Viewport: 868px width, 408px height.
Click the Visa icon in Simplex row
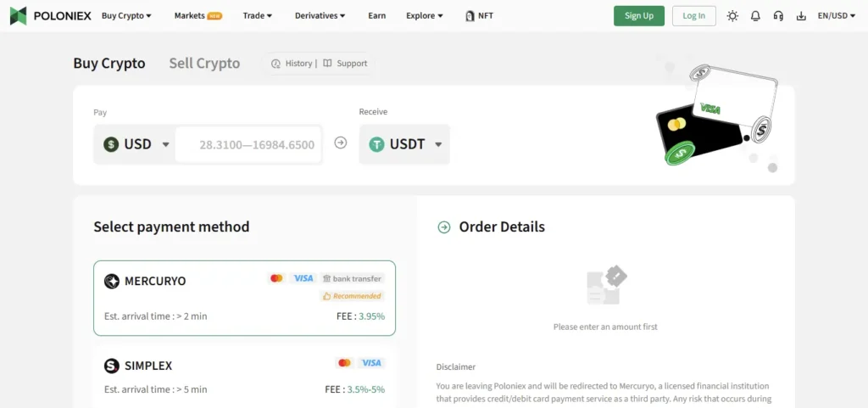[x=371, y=363]
